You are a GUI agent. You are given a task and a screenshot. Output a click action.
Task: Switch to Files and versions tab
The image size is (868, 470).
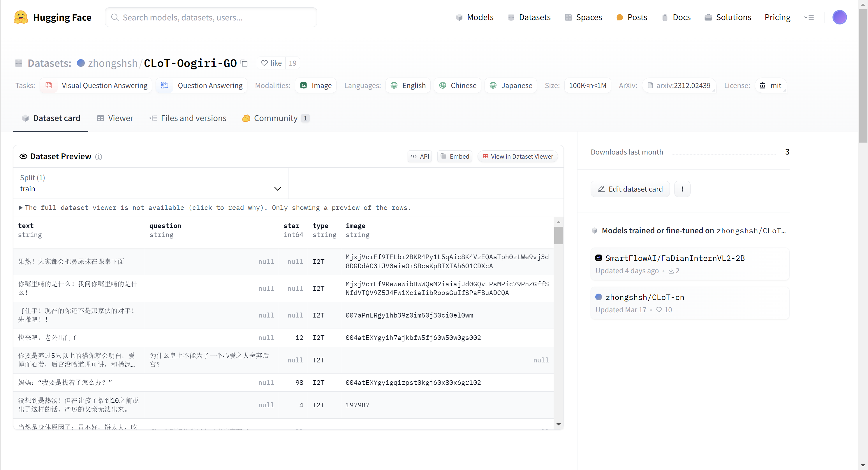[x=188, y=118]
